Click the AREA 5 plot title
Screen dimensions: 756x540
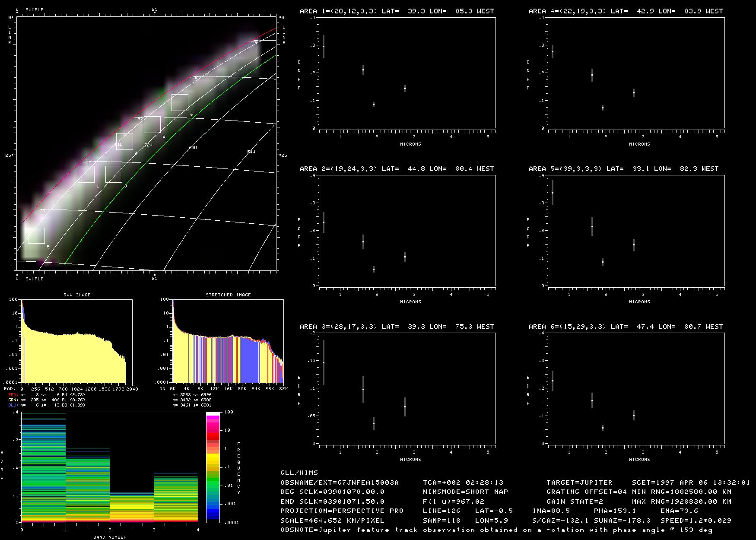point(623,169)
